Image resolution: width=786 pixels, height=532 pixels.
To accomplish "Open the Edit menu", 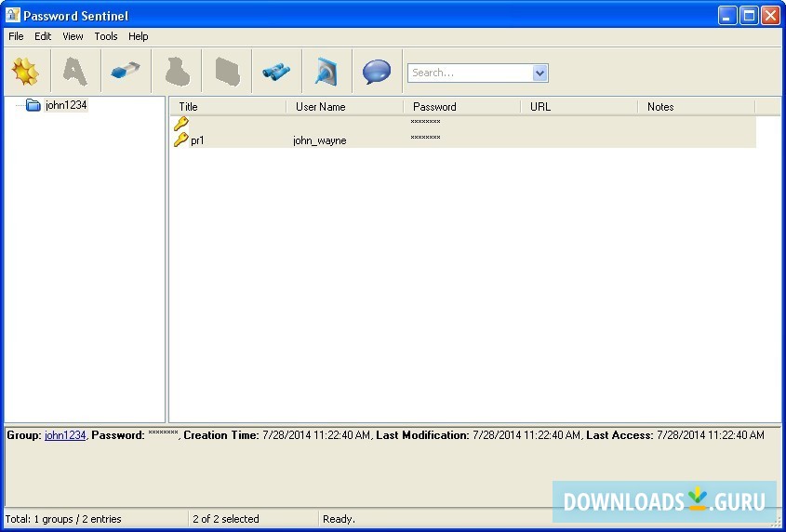I will coord(43,36).
